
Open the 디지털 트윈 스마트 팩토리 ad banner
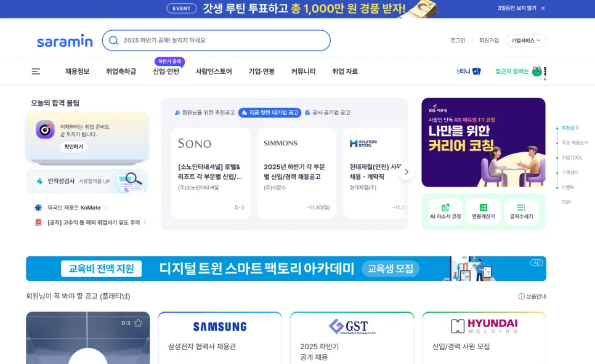(x=286, y=269)
